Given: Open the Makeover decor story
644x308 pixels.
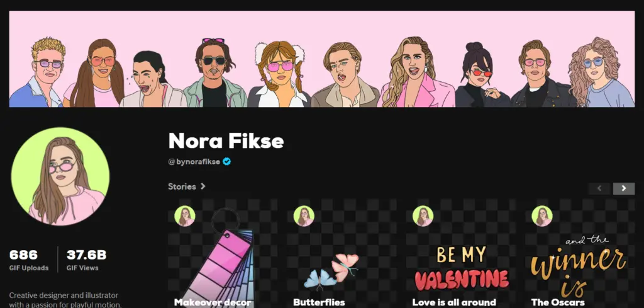Looking at the screenshot, I should click(222, 254).
